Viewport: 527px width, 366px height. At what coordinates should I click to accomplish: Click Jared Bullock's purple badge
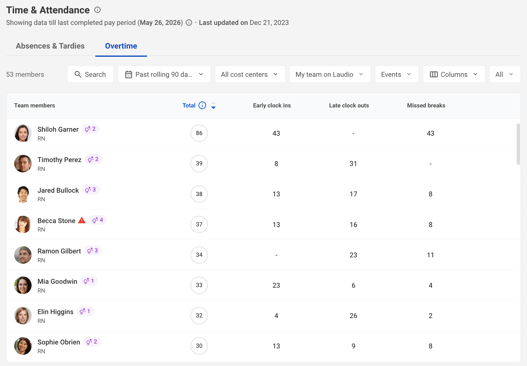click(91, 190)
